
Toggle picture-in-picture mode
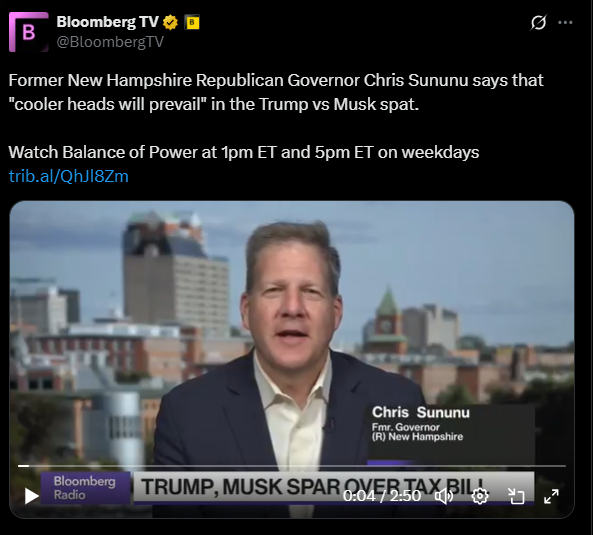click(516, 496)
